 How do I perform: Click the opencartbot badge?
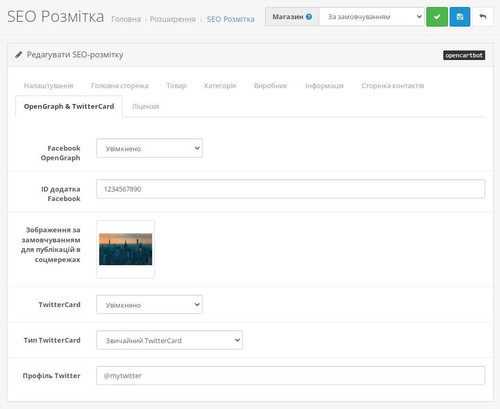click(x=464, y=55)
